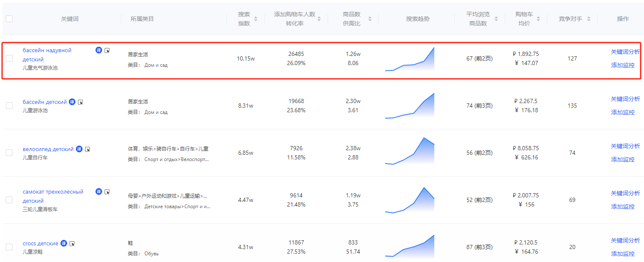The height and width of the screenshot is (262, 644).
Task: Sort by 购物车均价 column arrows
Action: pyautogui.click(x=538, y=19)
